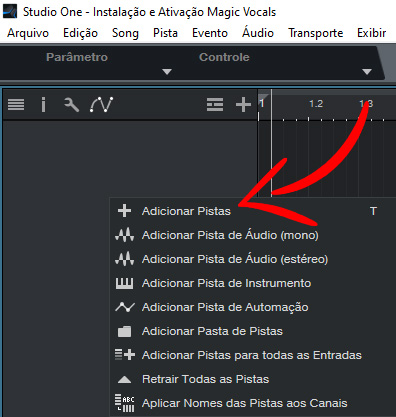This screenshot has width=396, height=417.
Task: Choose Adicionar Pistas from the context menu
Action: 253,211
